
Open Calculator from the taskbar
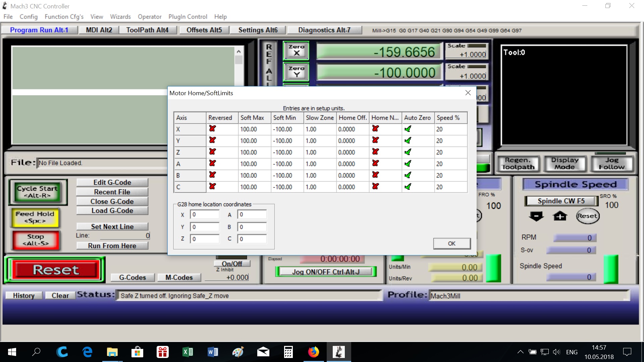(x=288, y=352)
